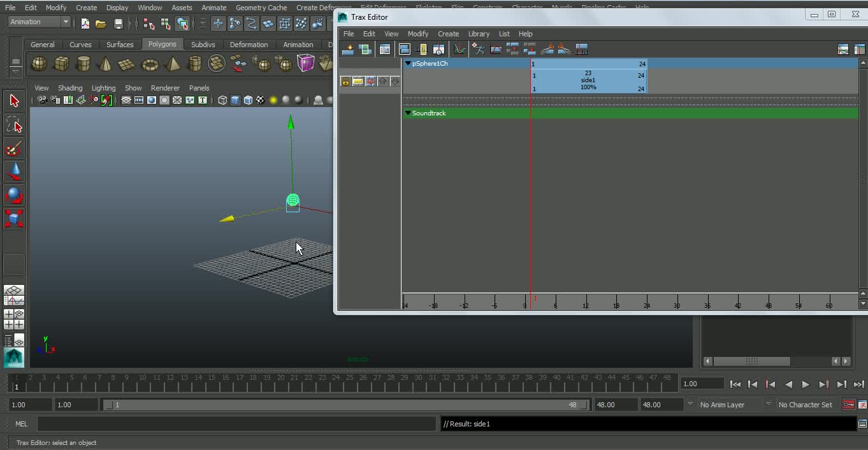Open the Trax Editor Library menu
This screenshot has width=868, height=450.
pyautogui.click(x=479, y=34)
